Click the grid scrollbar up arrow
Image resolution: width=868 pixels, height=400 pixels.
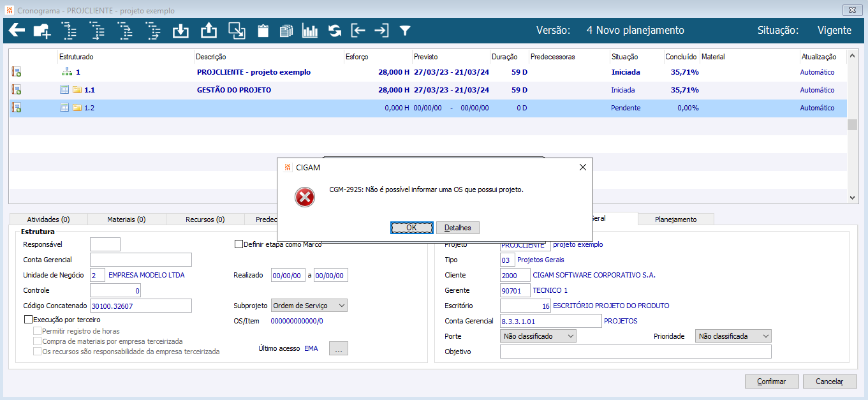pos(853,57)
